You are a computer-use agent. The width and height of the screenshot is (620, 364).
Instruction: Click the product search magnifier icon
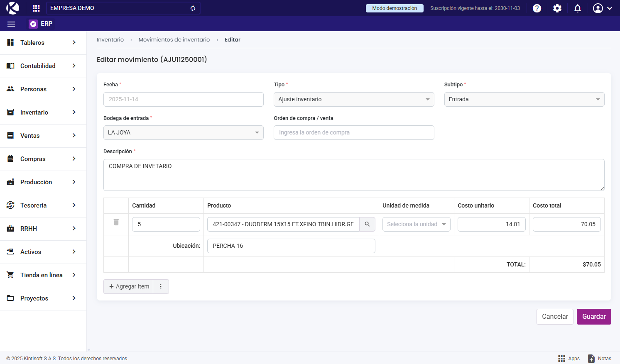point(367,224)
